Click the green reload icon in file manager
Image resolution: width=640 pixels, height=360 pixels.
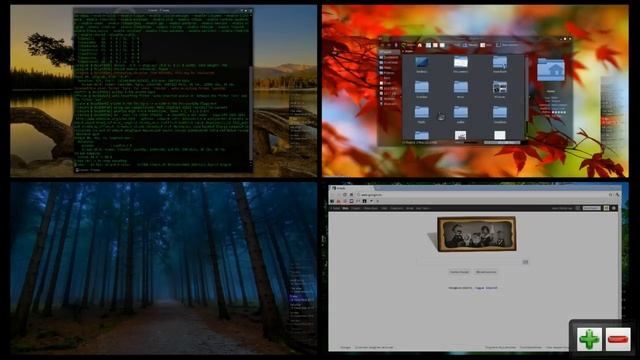(x=404, y=45)
